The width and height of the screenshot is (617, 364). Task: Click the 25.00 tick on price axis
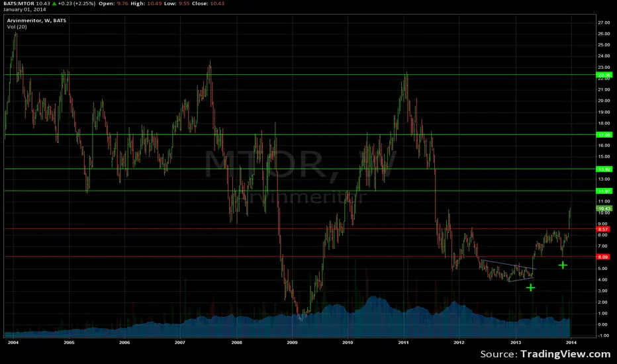click(x=604, y=45)
